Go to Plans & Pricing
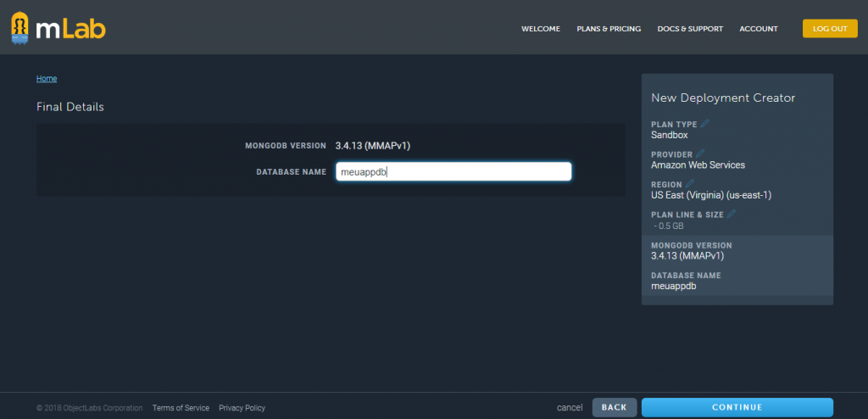Image resolution: width=868 pixels, height=419 pixels. tap(609, 29)
